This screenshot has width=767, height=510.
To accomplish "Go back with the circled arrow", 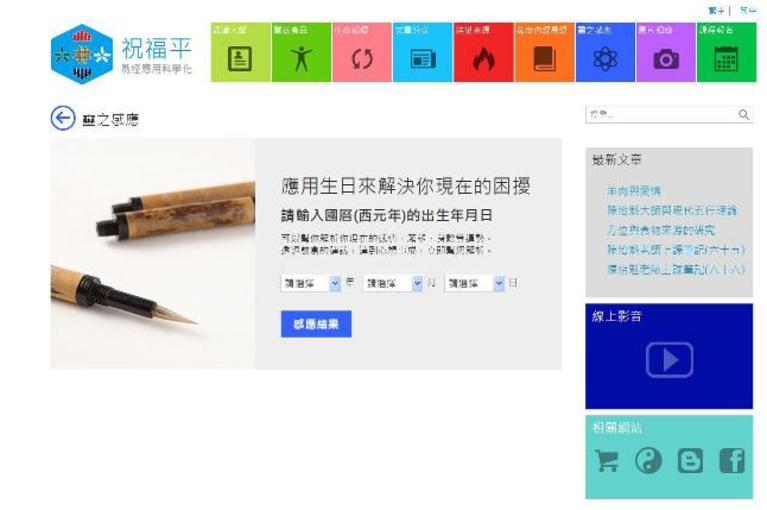I will point(63,118).
